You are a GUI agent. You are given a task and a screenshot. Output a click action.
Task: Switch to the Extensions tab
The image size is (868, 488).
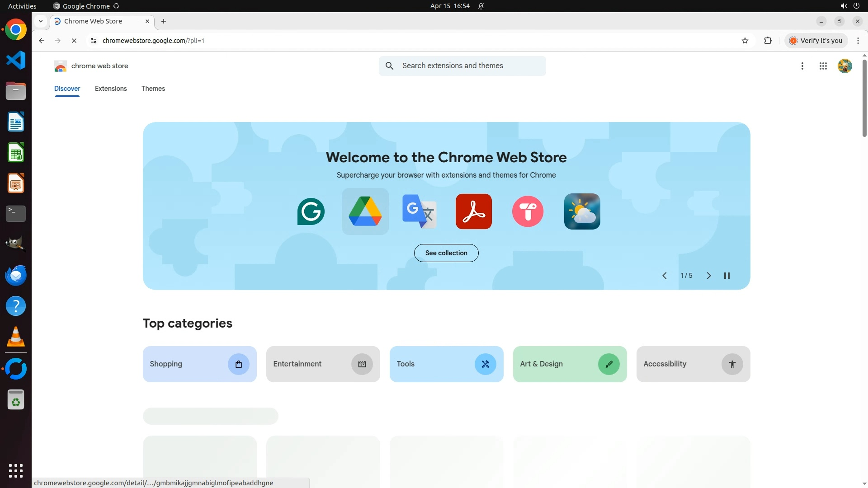(111, 89)
